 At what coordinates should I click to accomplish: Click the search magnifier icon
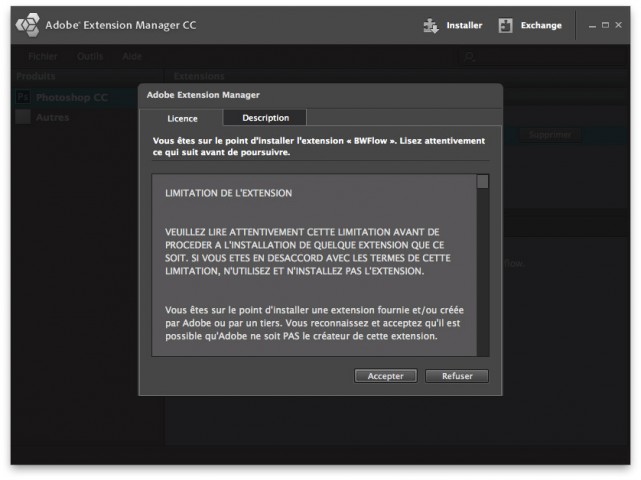tap(469, 57)
